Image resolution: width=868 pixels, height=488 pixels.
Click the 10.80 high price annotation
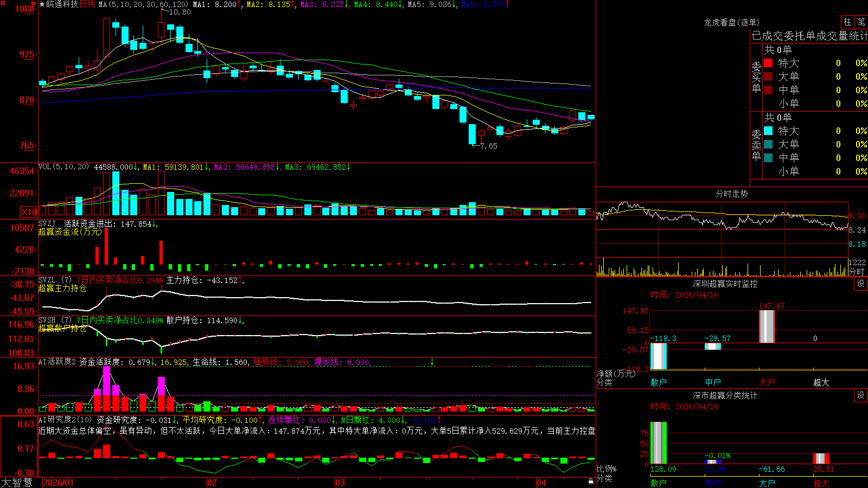tap(180, 12)
